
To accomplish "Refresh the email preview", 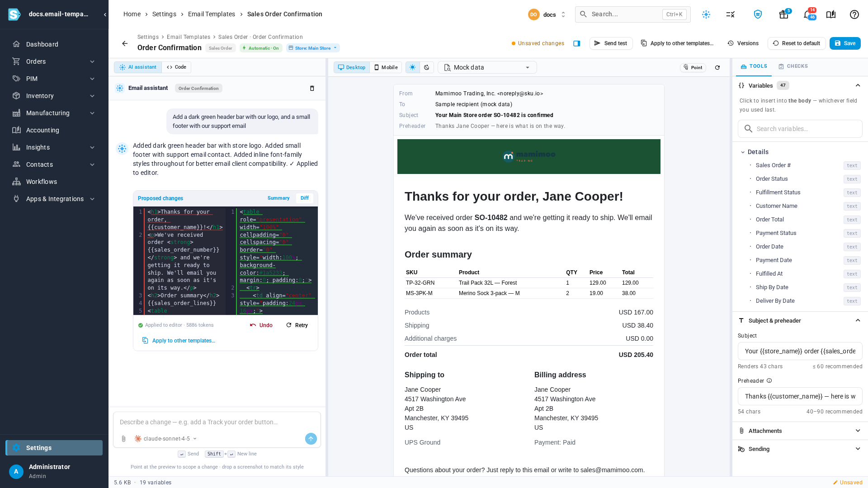I will coord(717,67).
